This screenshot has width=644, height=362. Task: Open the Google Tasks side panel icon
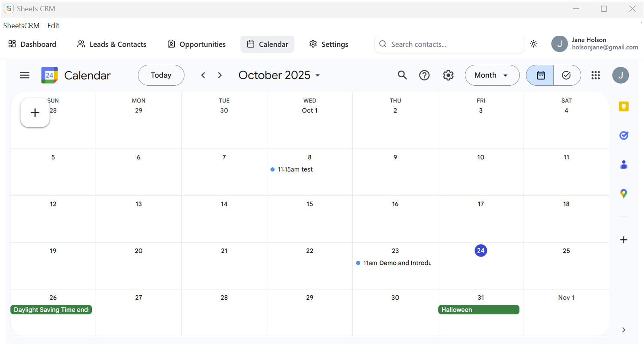[623, 136]
